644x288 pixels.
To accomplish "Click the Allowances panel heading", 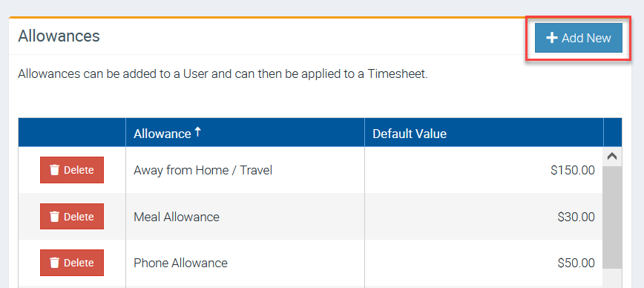I will [x=59, y=36].
